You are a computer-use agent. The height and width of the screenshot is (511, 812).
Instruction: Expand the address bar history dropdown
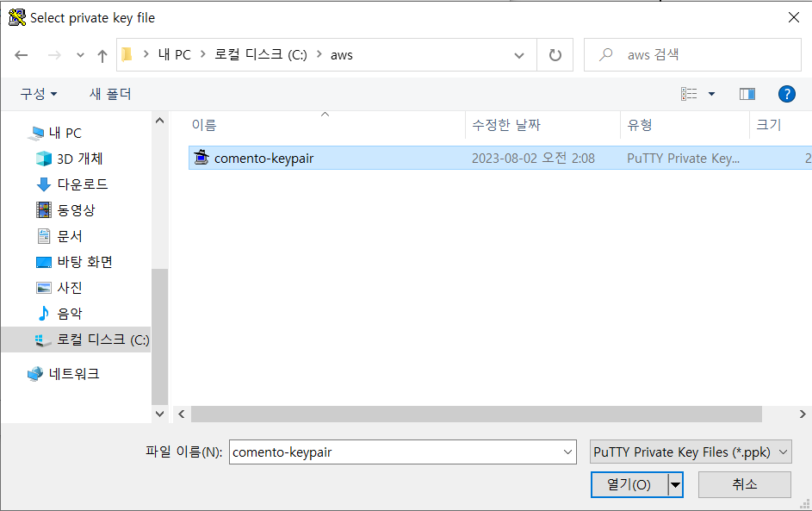(x=519, y=55)
